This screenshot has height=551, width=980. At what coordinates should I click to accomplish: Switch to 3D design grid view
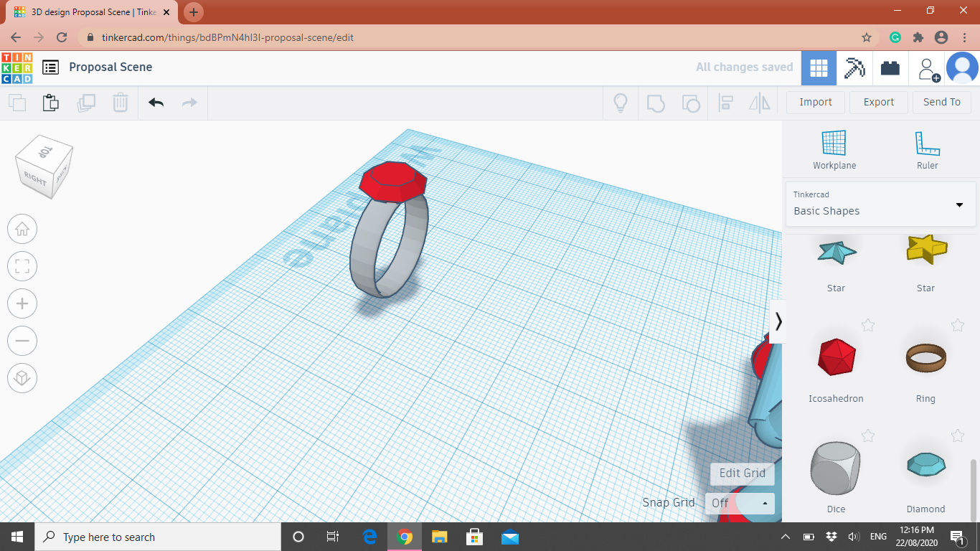[x=819, y=68]
